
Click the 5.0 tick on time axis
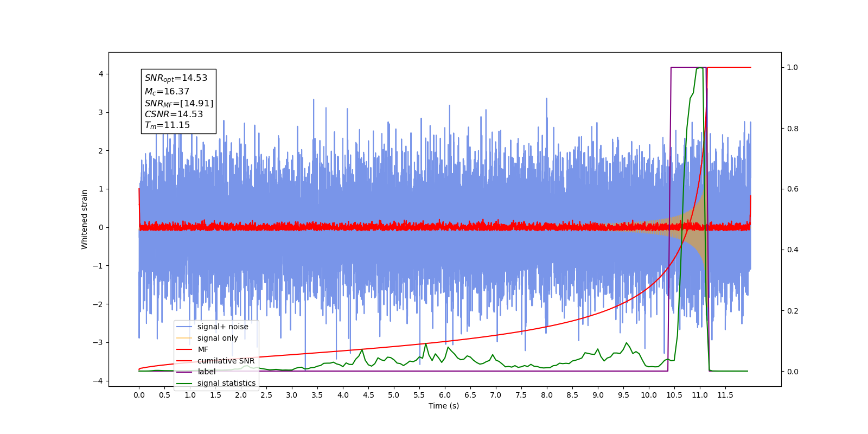[394, 395]
